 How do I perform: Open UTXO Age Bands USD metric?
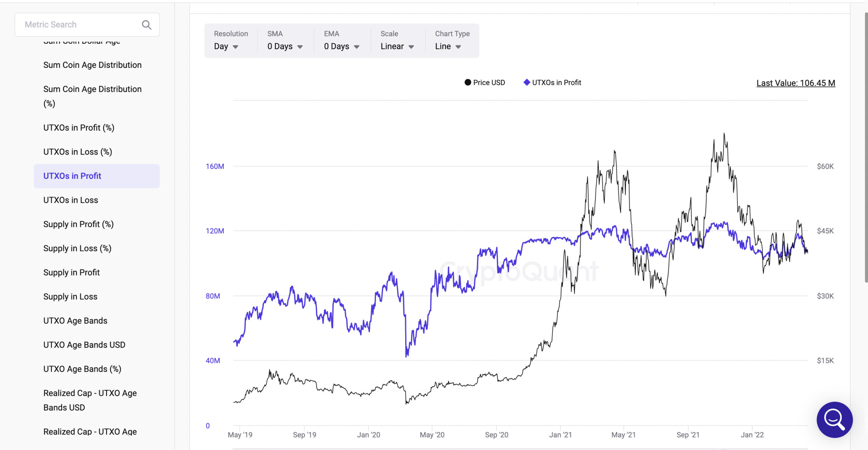coord(84,345)
